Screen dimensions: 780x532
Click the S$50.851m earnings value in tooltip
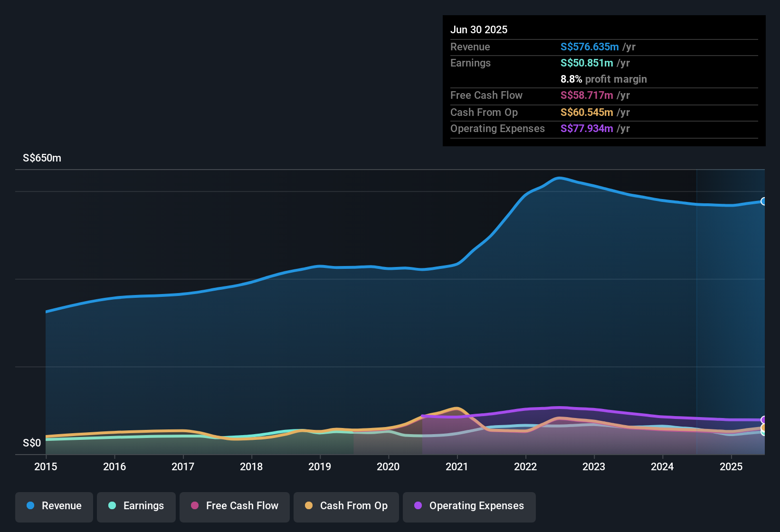[x=587, y=63]
